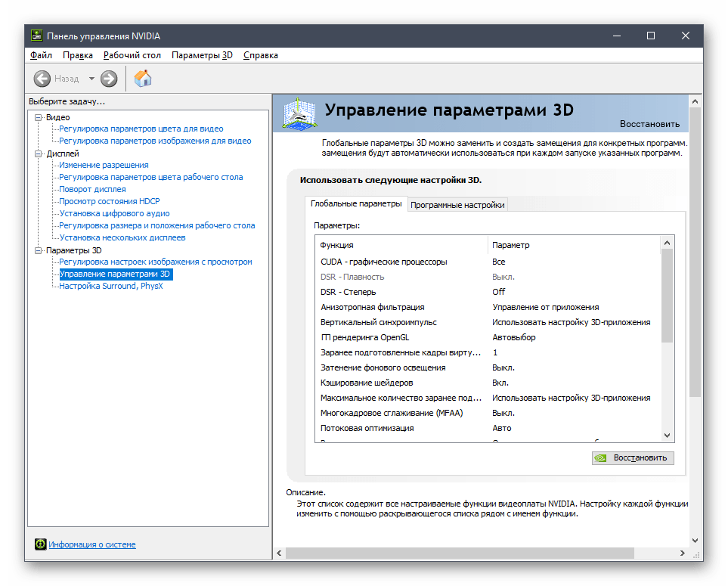Select the Анизотропная фильтрация row
The width and height of the screenshot is (728, 586).
[488, 308]
